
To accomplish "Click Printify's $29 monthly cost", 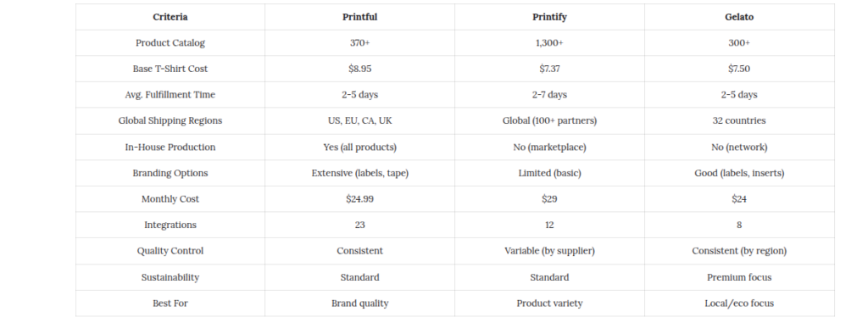I will 549,199.
